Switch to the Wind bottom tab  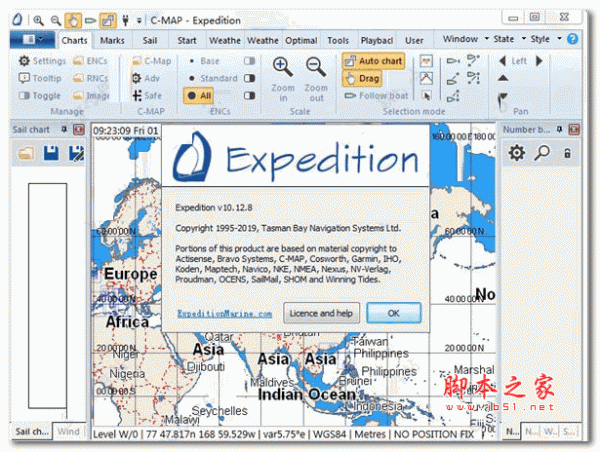(68, 432)
